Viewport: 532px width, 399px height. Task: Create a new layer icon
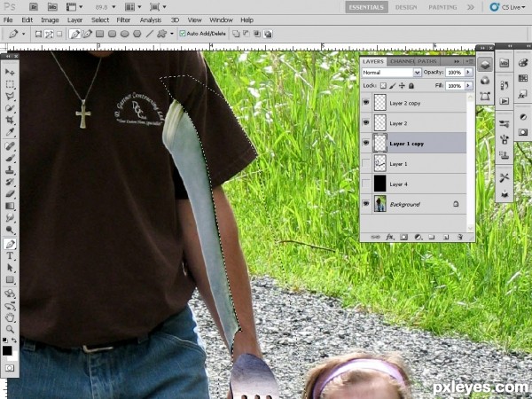tap(446, 237)
